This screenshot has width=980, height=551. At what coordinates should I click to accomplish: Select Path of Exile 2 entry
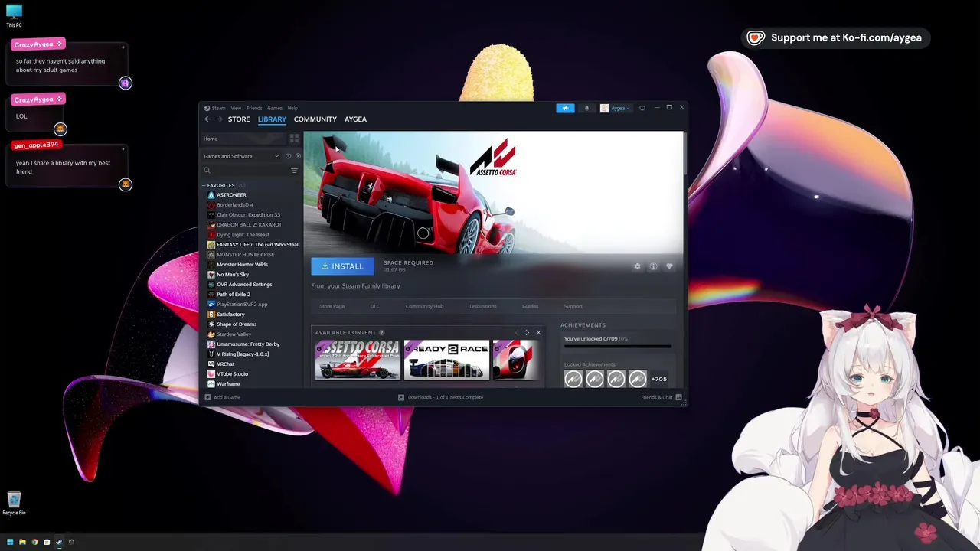coord(233,295)
